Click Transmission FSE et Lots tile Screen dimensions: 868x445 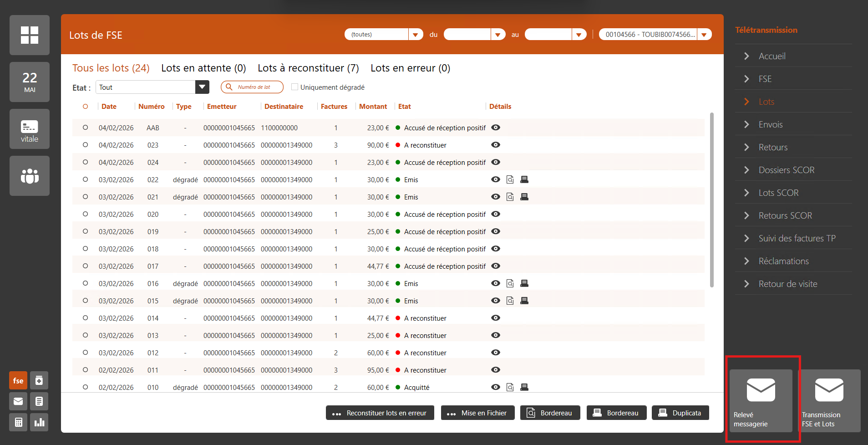[829, 401]
